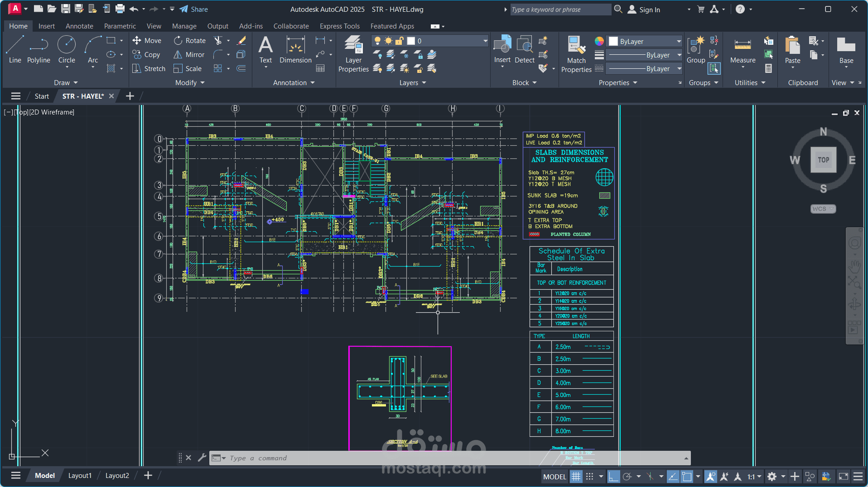Click the Dimension tool

[x=295, y=50]
